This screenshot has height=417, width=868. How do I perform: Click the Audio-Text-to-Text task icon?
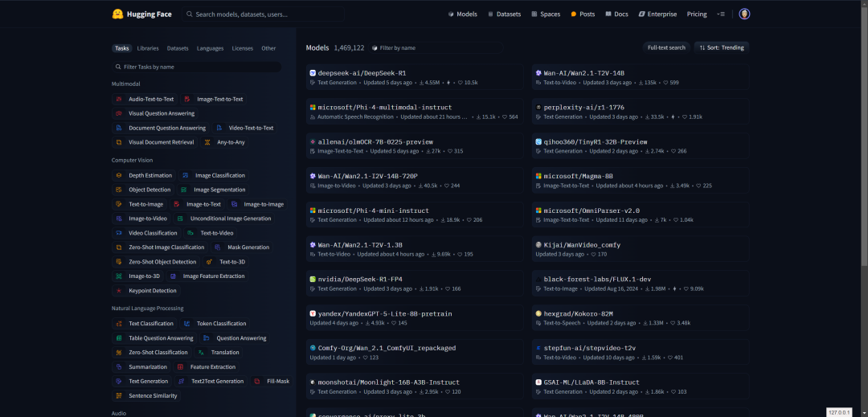pos(118,99)
